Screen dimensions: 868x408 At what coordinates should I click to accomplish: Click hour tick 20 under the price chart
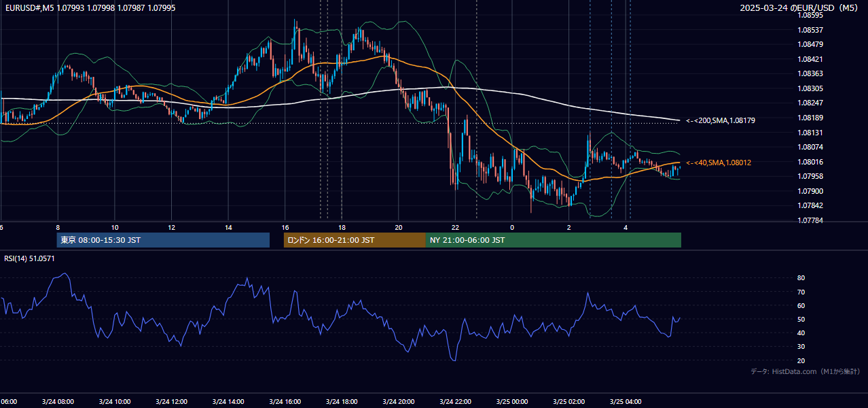click(399, 227)
